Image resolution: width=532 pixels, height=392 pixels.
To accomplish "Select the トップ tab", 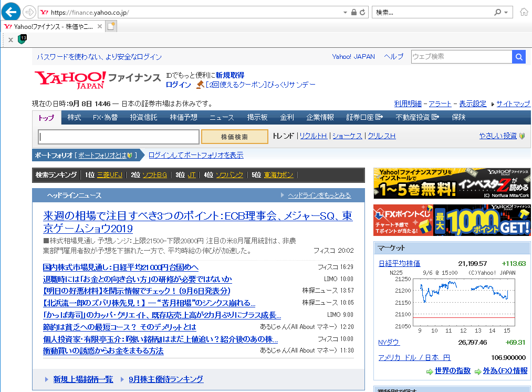I will pyautogui.click(x=47, y=117).
